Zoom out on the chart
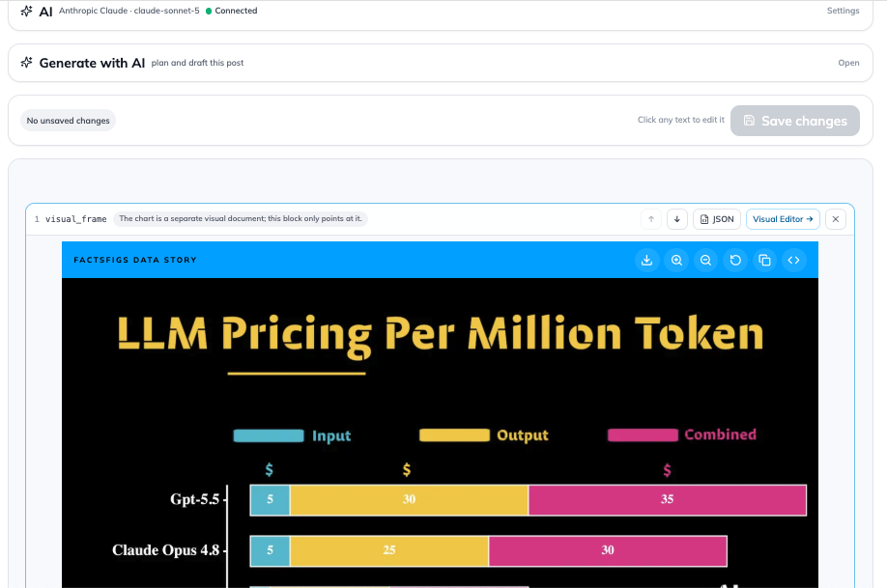The height and width of the screenshot is (588, 887). [x=705, y=260]
